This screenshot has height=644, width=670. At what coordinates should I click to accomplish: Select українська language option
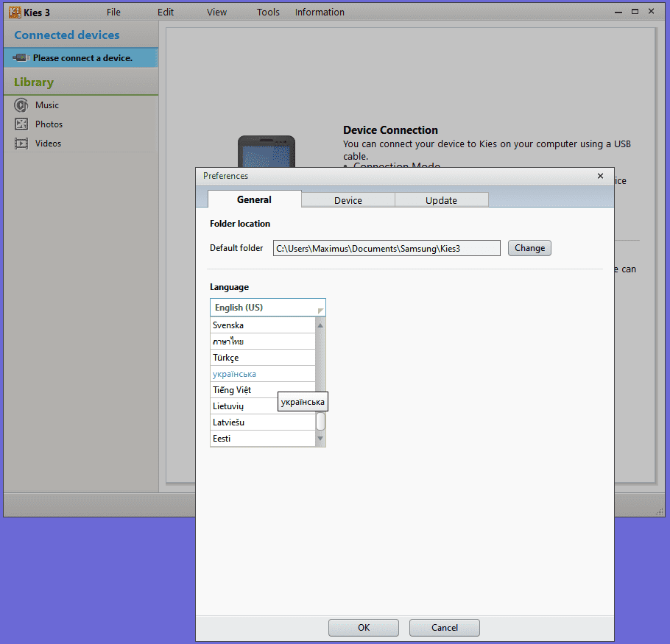coord(263,374)
